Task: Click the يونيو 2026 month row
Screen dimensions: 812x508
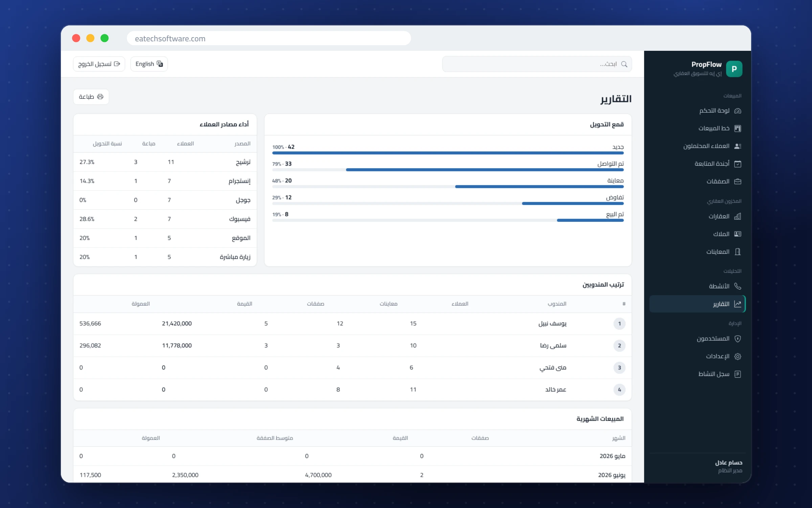Action: pyautogui.click(x=353, y=475)
